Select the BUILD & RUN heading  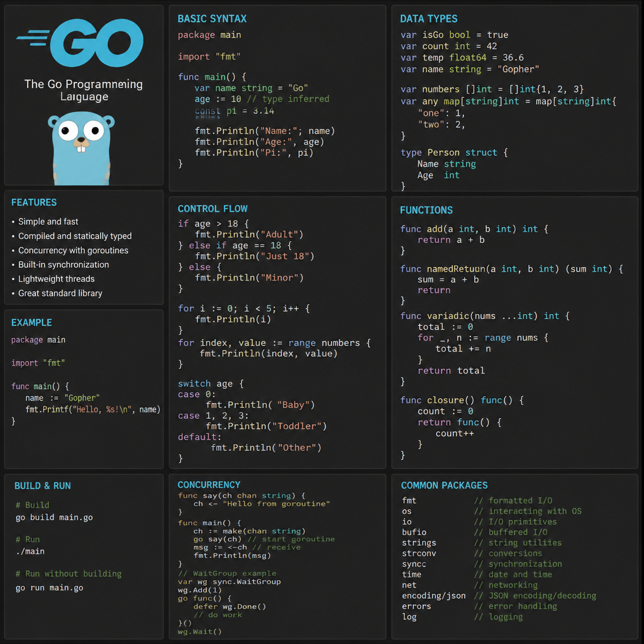[x=42, y=486]
